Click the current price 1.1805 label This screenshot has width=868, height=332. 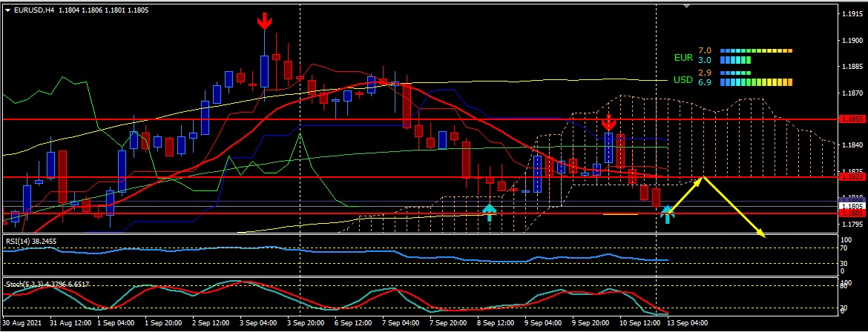click(x=851, y=205)
